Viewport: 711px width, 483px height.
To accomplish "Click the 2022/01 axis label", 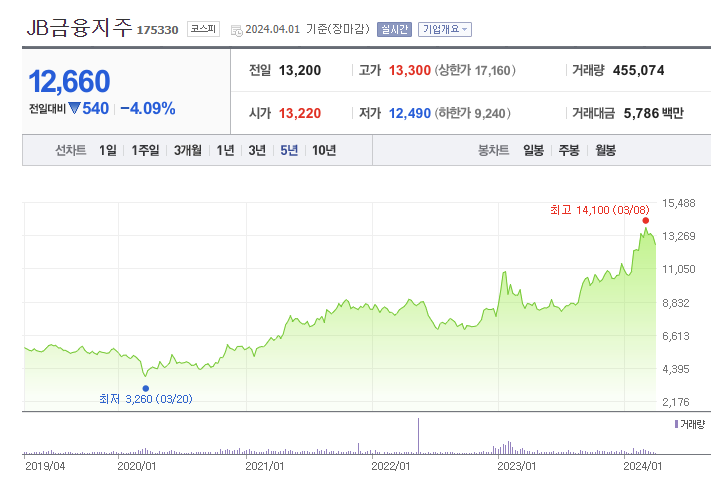I will (390, 466).
